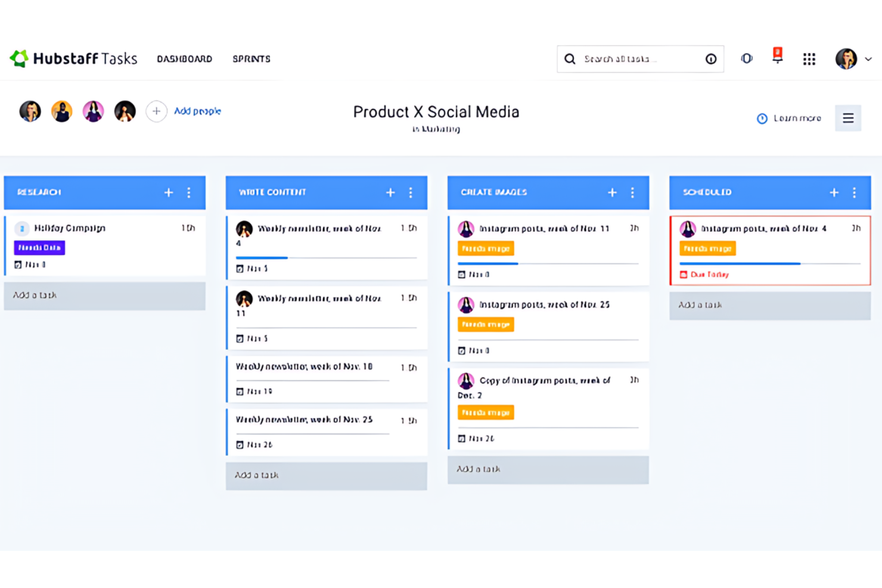Open the board hamburger menu icon
The width and height of the screenshot is (882, 588).
coord(847,118)
